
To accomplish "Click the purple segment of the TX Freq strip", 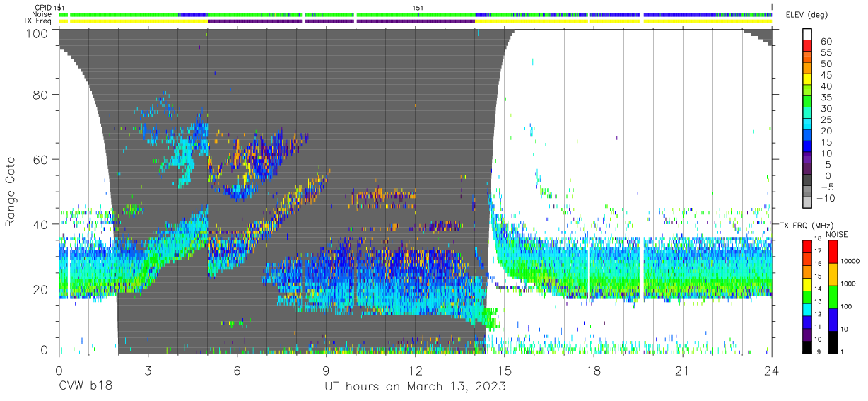I will [x=342, y=21].
